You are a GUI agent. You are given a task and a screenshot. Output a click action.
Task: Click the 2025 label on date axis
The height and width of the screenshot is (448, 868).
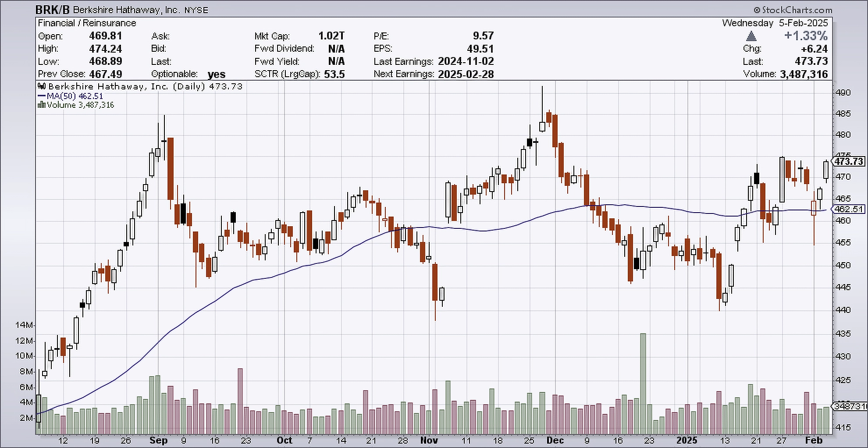687,441
